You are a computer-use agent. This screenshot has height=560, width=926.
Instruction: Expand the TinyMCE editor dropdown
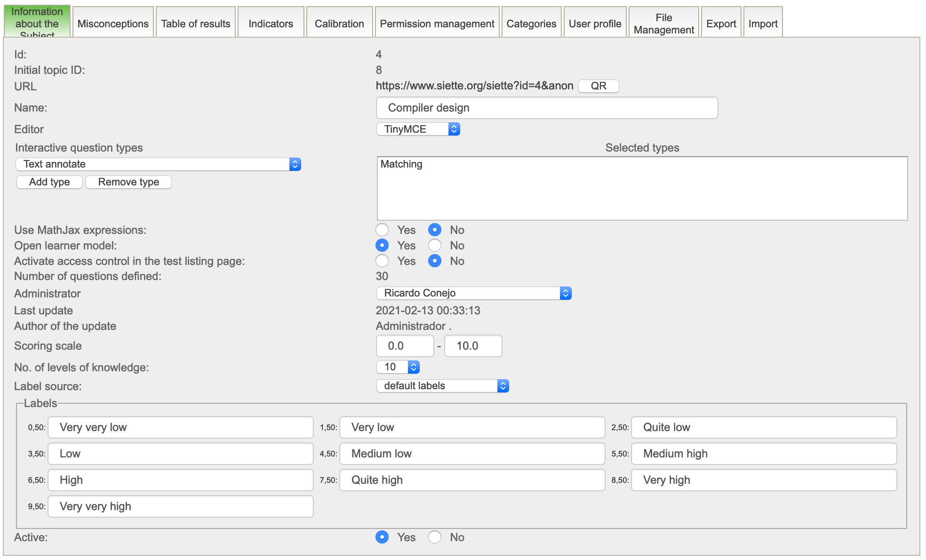[x=418, y=129]
